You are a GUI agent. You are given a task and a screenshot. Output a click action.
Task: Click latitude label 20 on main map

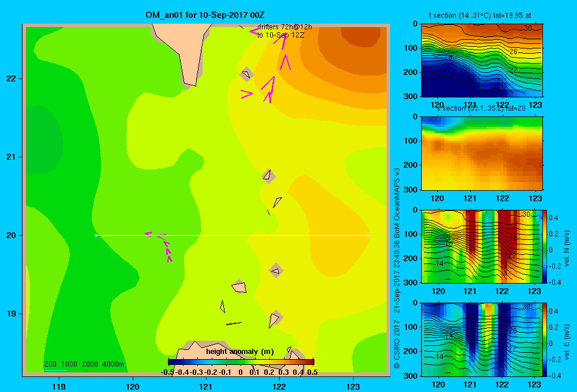point(12,235)
